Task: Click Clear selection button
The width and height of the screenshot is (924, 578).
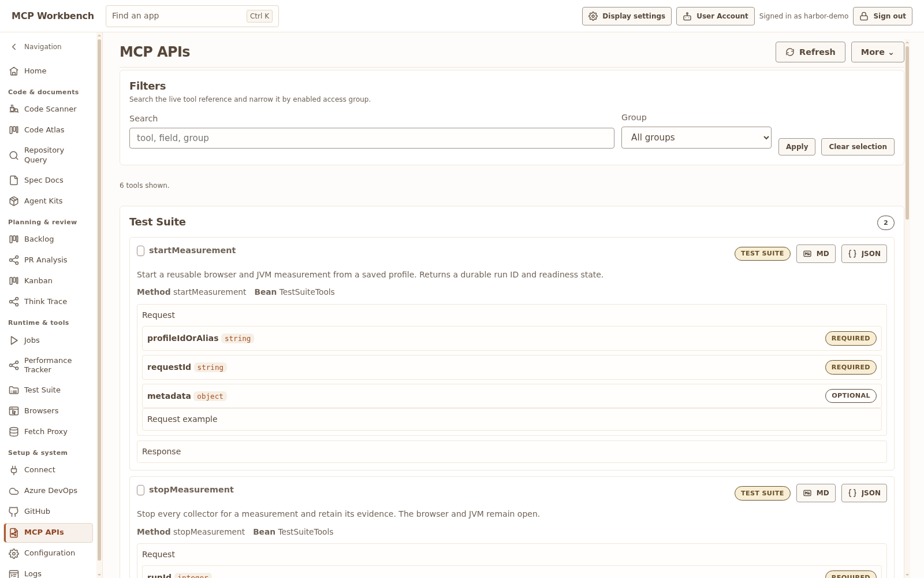Action: 858,147
